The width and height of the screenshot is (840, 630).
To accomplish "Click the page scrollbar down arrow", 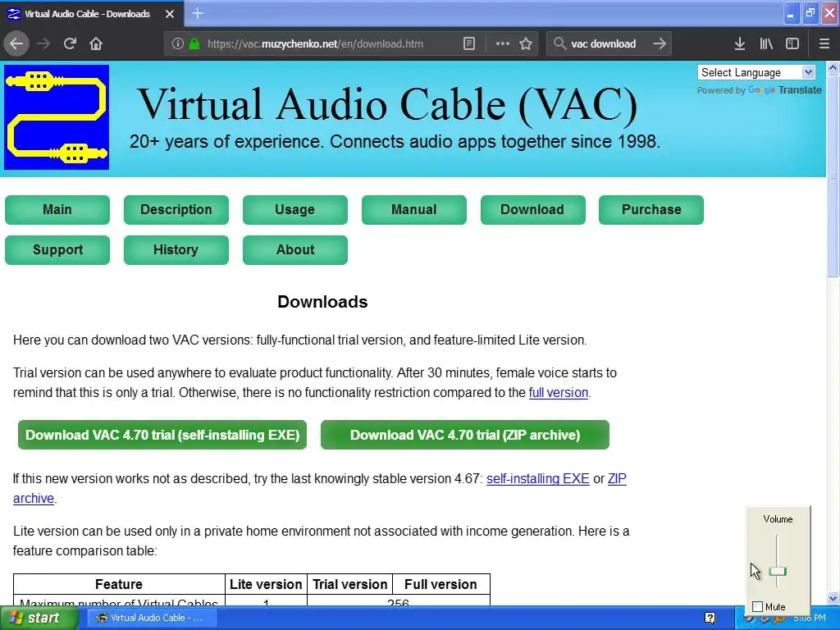I will point(833,598).
